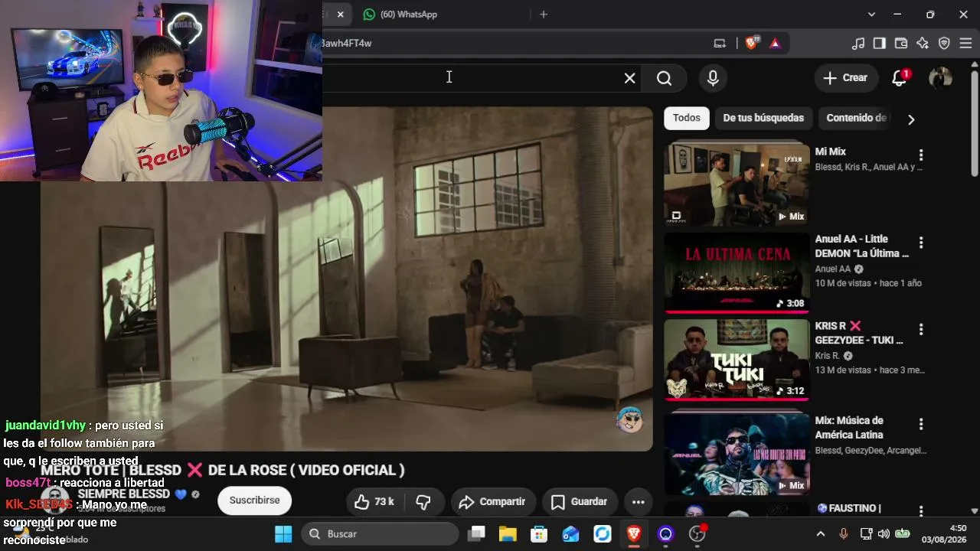The height and width of the screenshot is (551, 980).
Task: Open the Brave playlist music note icon
Action: [858, 43]
